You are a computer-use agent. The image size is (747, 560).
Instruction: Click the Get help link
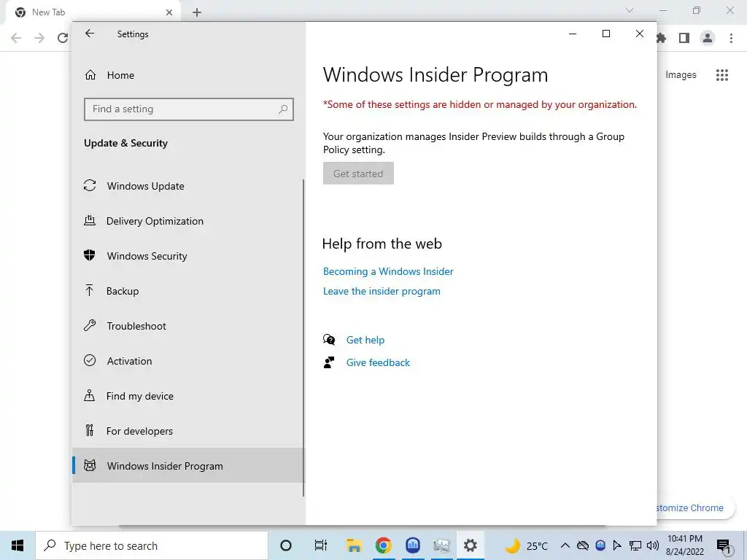[x=365, y=340]
